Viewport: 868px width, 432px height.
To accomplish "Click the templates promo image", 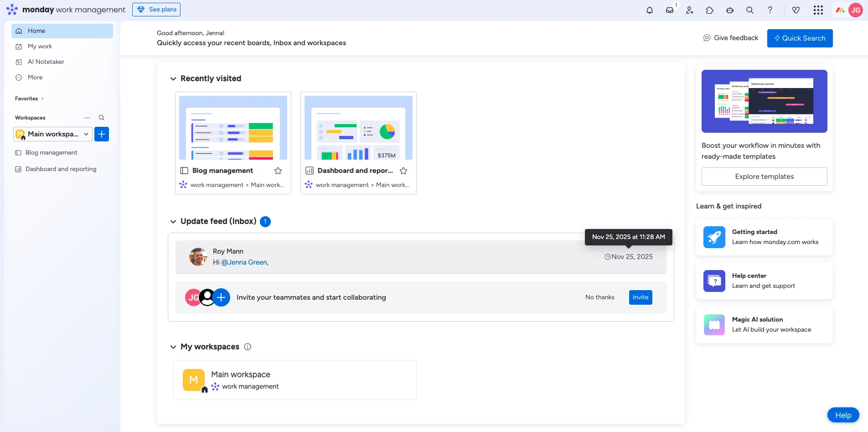I will (x=765, y=101).
